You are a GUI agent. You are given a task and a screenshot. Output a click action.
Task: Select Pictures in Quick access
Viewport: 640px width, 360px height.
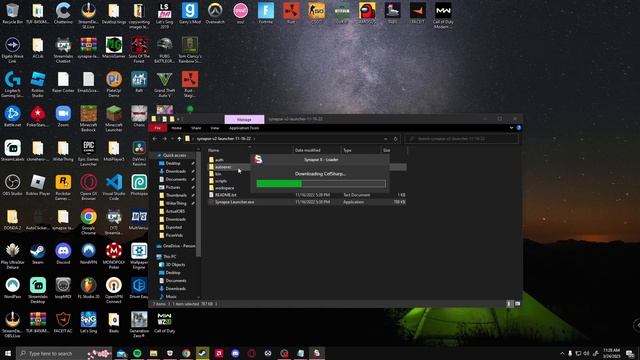tap(173, 187)
